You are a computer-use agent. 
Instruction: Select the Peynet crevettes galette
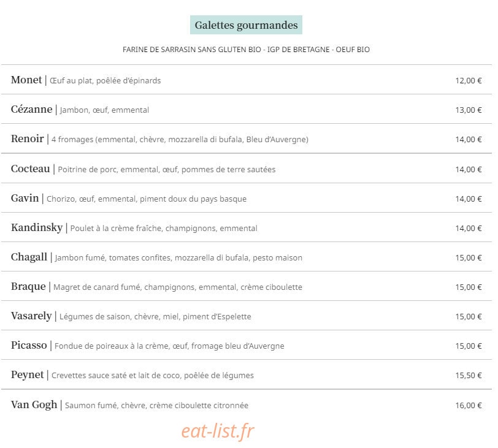pos(247,374)
